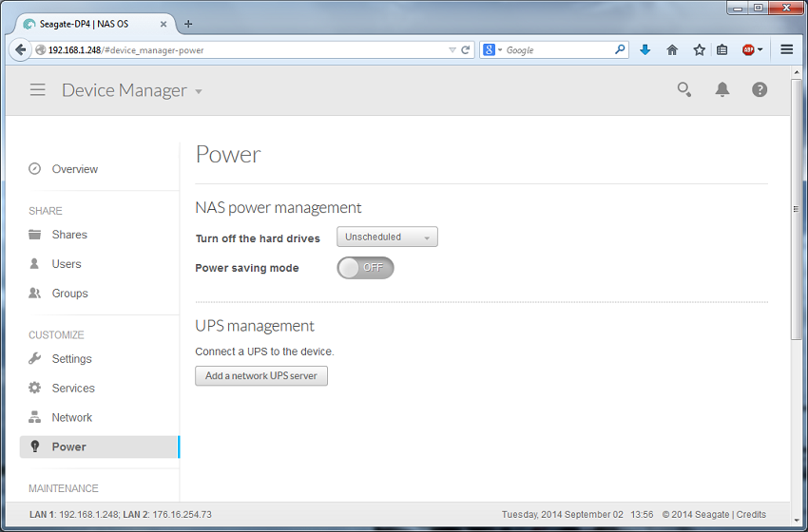This screenshot has width=808, height=532.
Task: Open Adblock Plus dropdown arrow
Action: 760,50
